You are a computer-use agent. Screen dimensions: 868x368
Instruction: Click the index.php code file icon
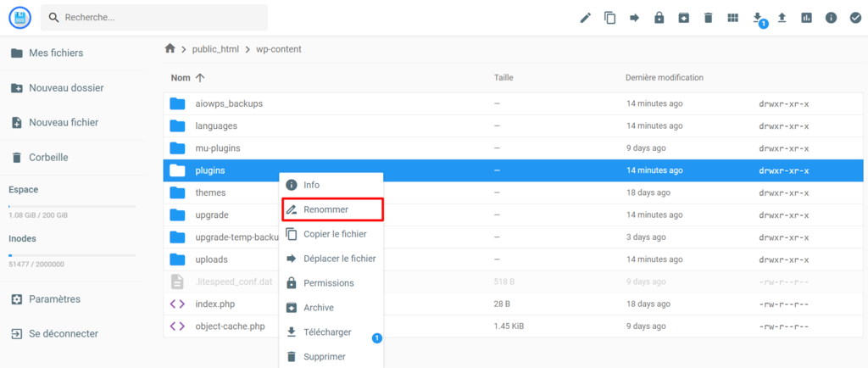[177, 304]
